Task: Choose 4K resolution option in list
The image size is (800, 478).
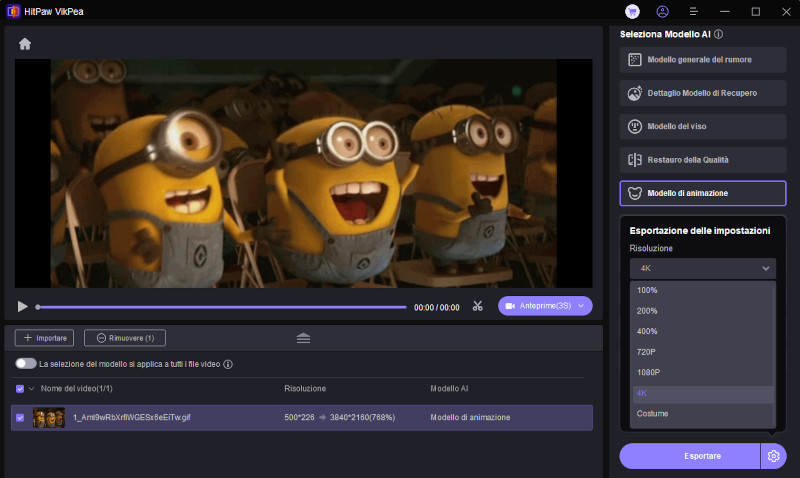Action: click(703, 393)
